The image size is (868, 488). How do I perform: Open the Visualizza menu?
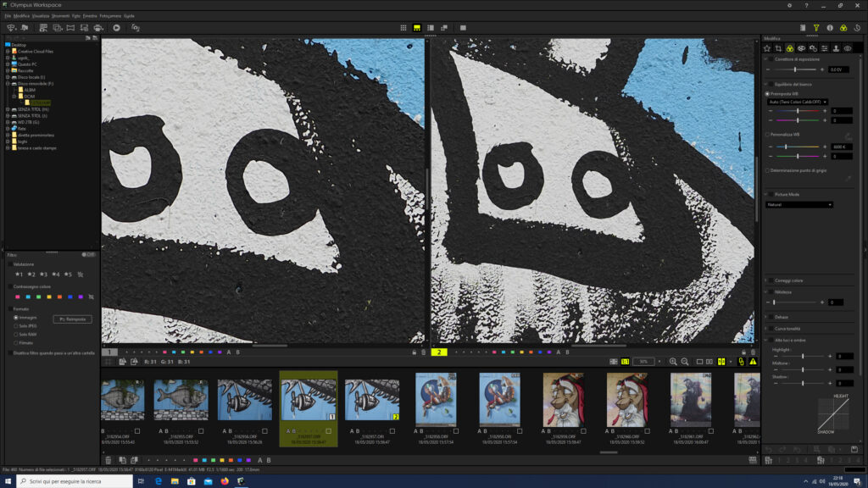tap(41, 16)
